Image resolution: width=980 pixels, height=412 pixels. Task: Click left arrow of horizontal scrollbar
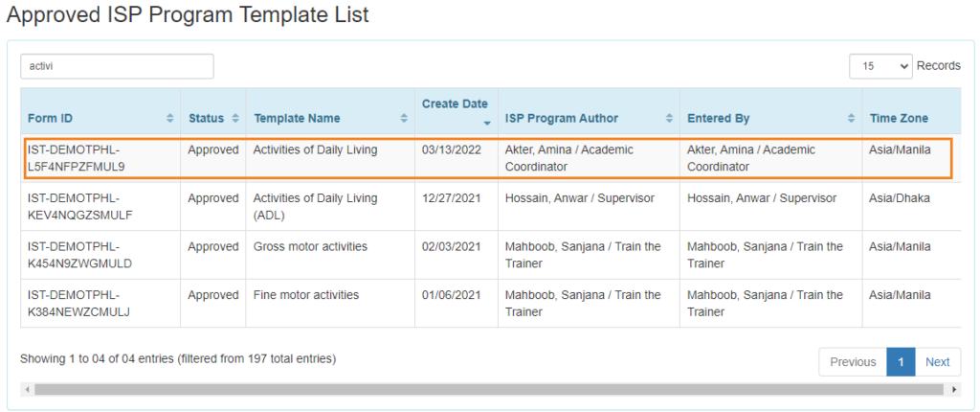coord(27,389)
